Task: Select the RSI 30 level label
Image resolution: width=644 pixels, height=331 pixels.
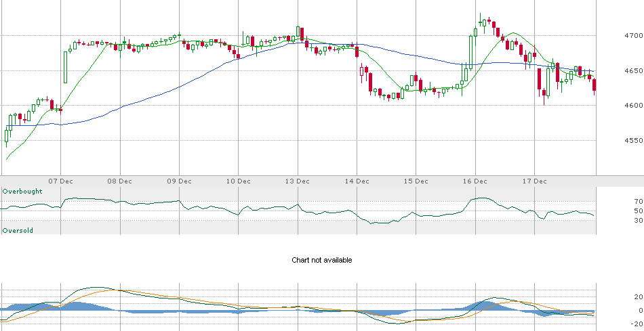Action: click(x=639, y=220)
